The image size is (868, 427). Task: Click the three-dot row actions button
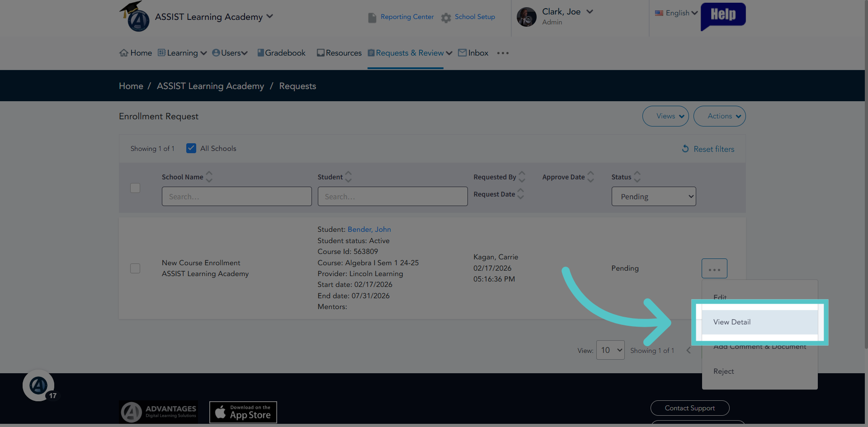click(714, 268)
